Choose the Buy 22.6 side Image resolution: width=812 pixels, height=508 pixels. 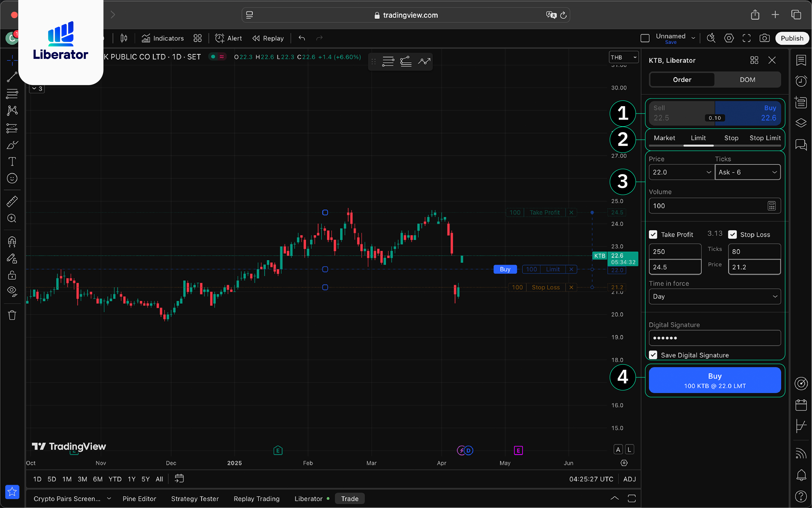[748, 113]
